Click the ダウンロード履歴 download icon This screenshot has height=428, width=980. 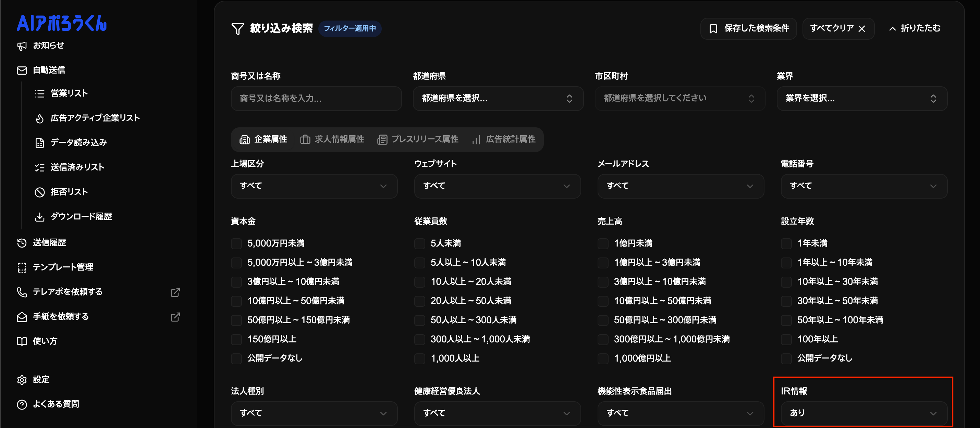(x=39, y=217)
